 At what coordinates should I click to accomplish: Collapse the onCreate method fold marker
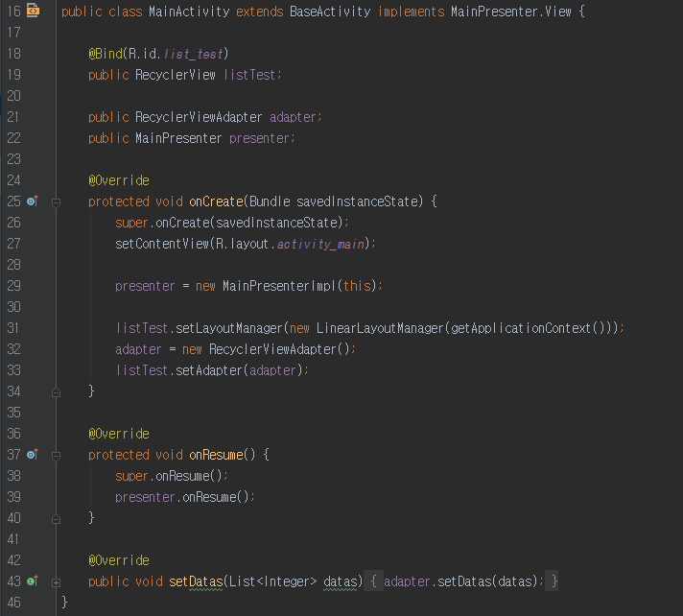coord(56,202)
